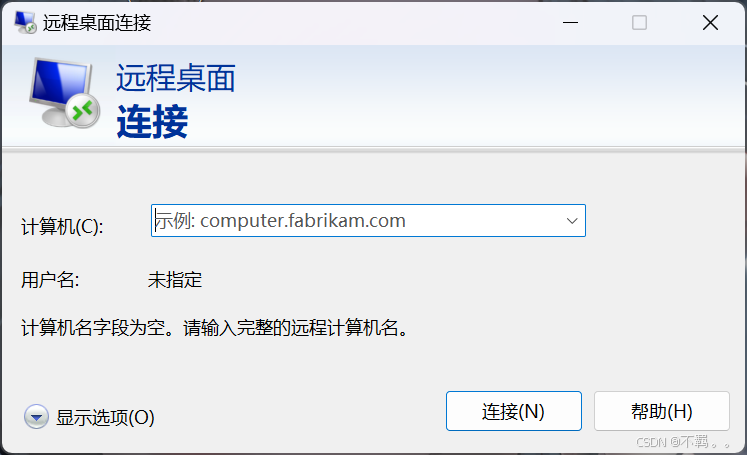Minimize the 远程桌面连接 window
This screenshot has width=747, height=455.
(570, 22)
